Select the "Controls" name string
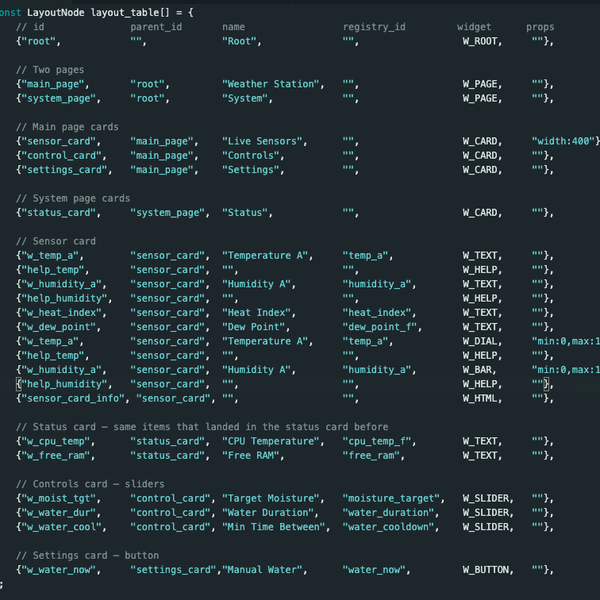 (x=251, y=156)
